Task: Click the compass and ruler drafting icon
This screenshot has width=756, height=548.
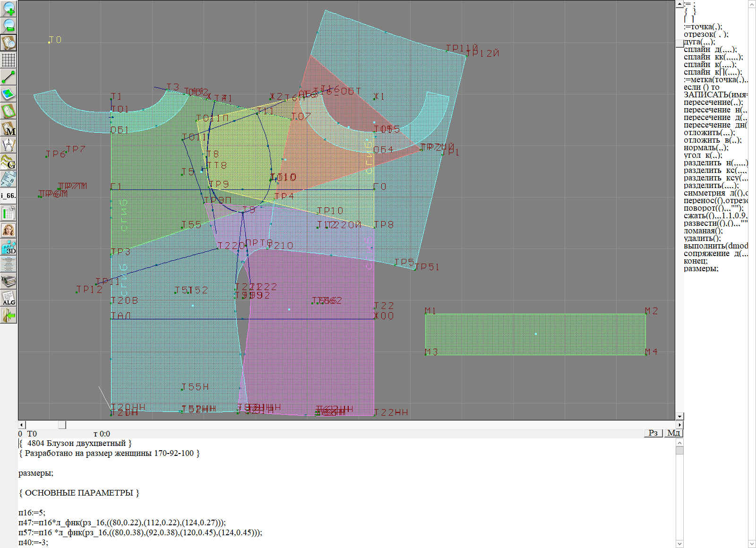Action: [x=9, y=146]
